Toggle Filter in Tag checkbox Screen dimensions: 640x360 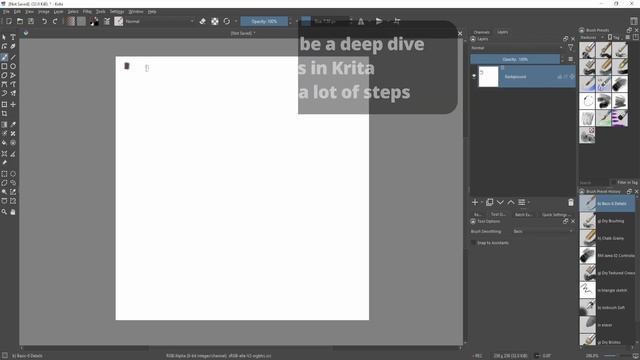coord(613,182)
